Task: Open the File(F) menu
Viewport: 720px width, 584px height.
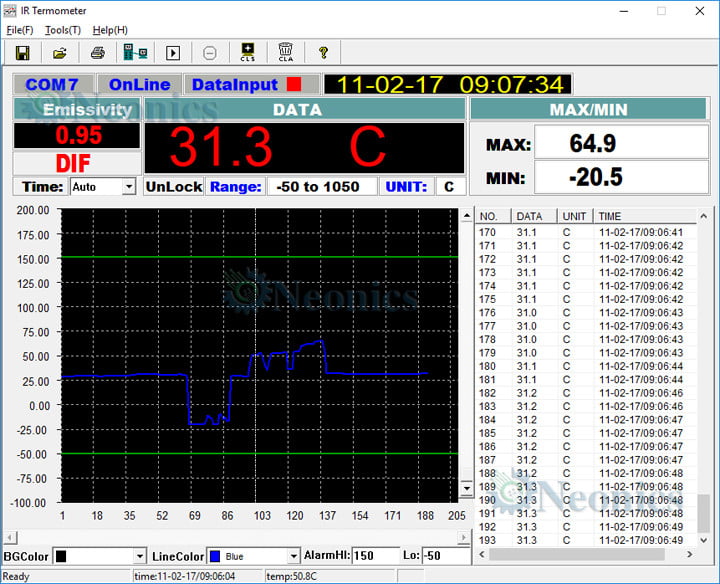Action: 20,30
